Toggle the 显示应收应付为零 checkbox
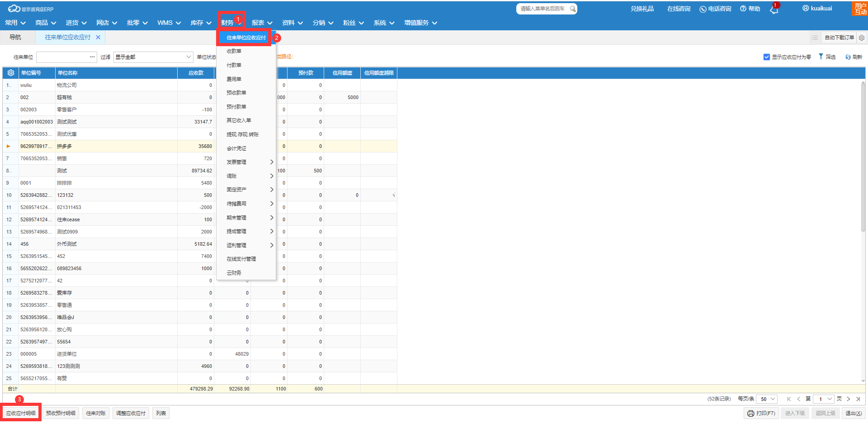Image resolution: width=868 pixels, height=424 pixels. click(x=767, y=57)
